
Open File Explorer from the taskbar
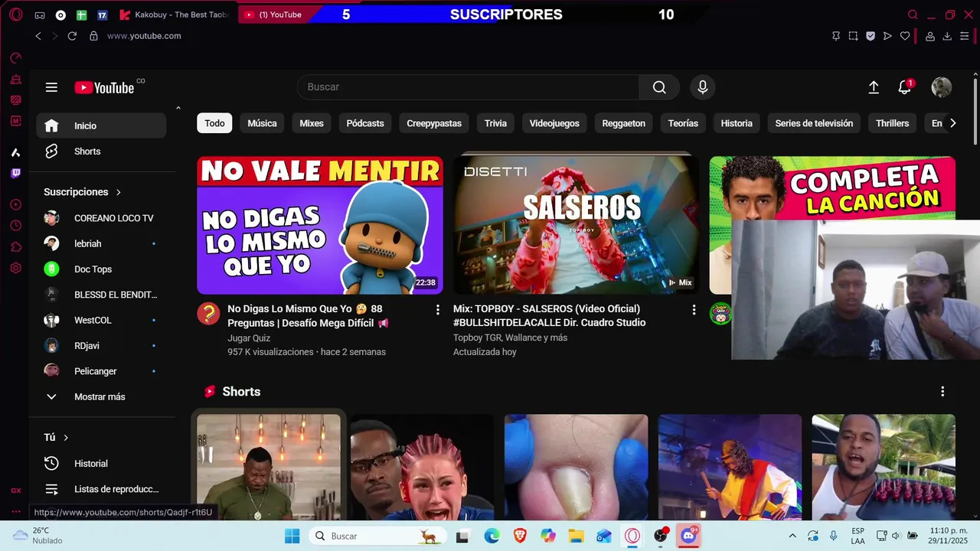click(x=576, y=536)
